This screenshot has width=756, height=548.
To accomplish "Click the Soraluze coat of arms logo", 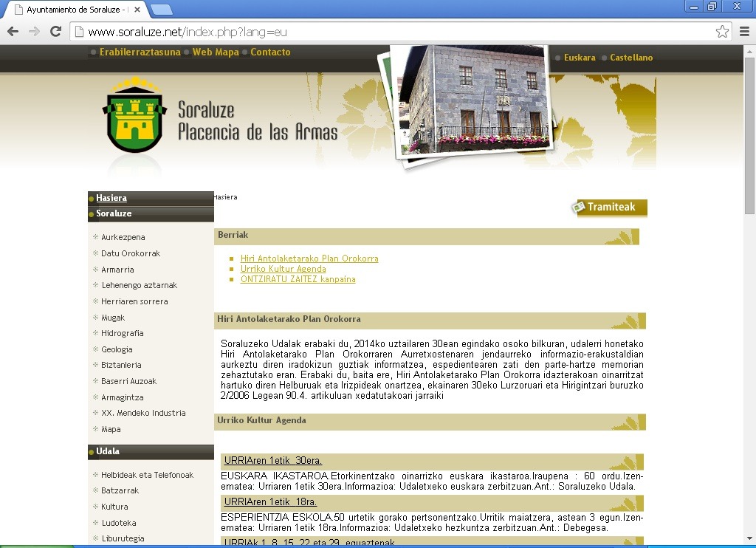I will tap(134, 120).
